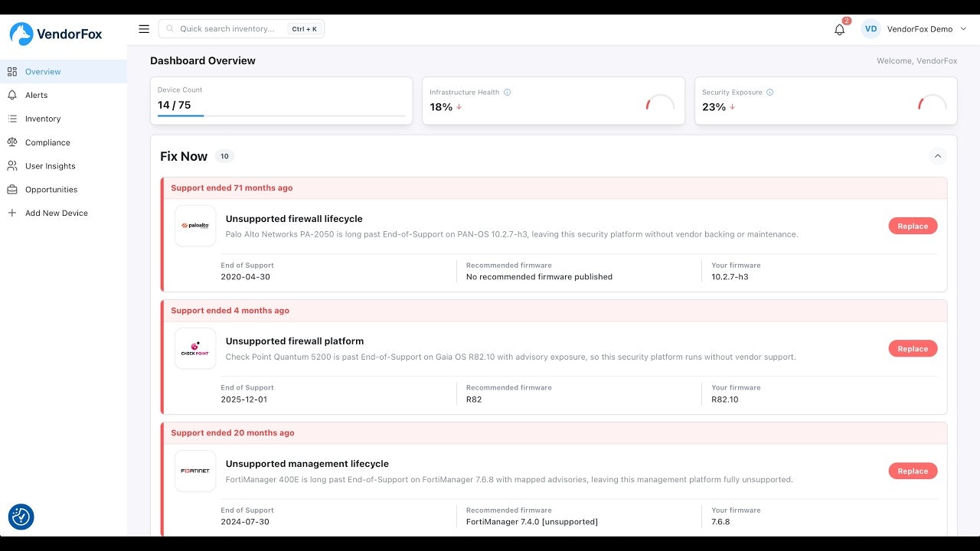Click the Infrastructure Health 18% value

click(x=441, y=107)
